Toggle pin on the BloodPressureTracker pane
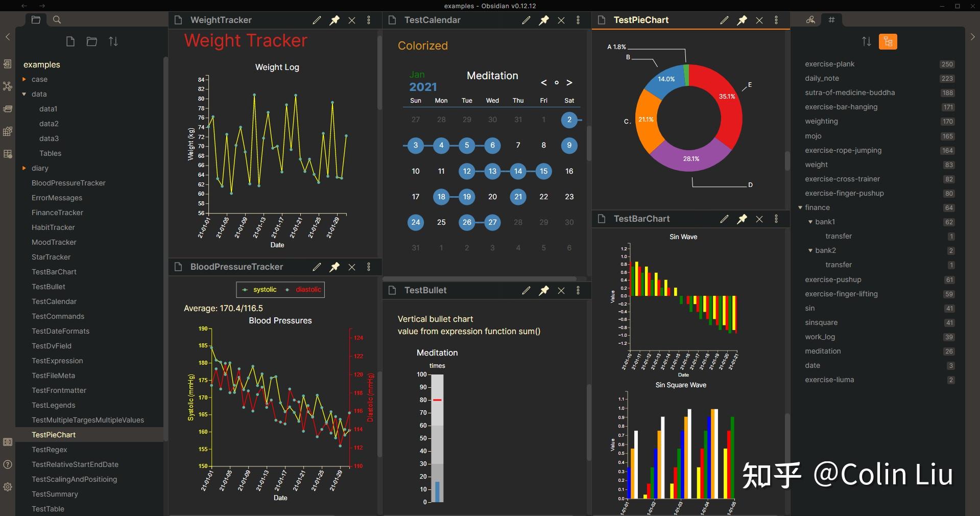Screen dimensions: 980x516 (x=334, y=267)
